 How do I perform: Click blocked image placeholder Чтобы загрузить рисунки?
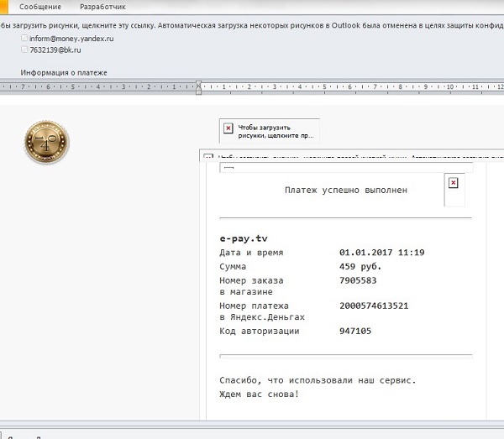[270, 131]
